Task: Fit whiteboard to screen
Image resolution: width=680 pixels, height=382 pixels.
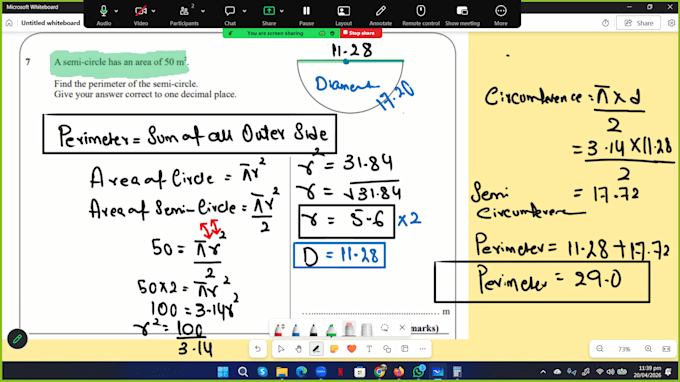Action: coord(667,349)
